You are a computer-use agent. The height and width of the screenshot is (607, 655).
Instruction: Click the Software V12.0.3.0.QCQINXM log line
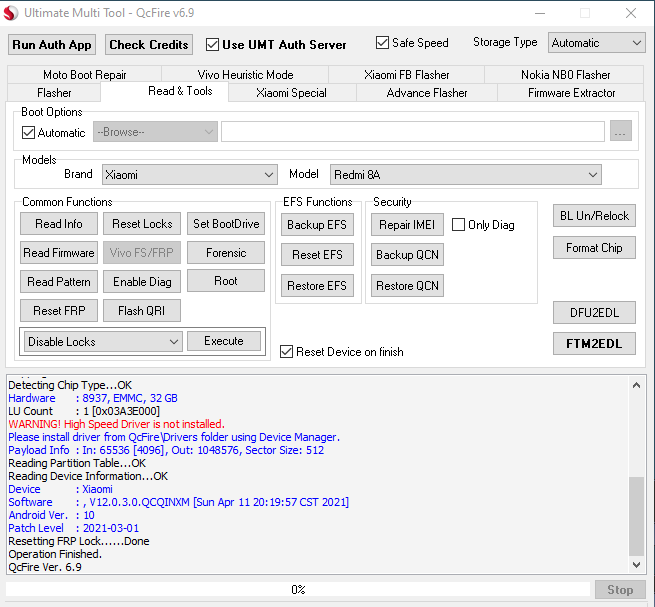point(178,502)
